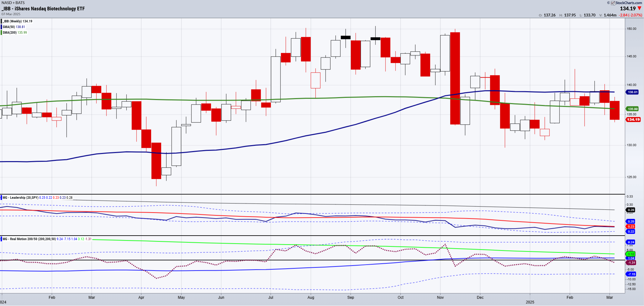Viewport: 644px width, 306px height.
Task: Click the Sep label on time axis
Action: 351,298
